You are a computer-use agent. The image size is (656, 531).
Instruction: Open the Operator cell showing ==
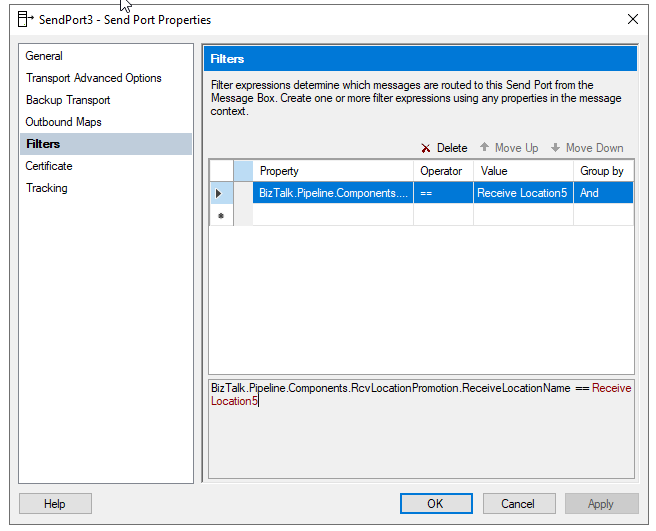(443, 193)
